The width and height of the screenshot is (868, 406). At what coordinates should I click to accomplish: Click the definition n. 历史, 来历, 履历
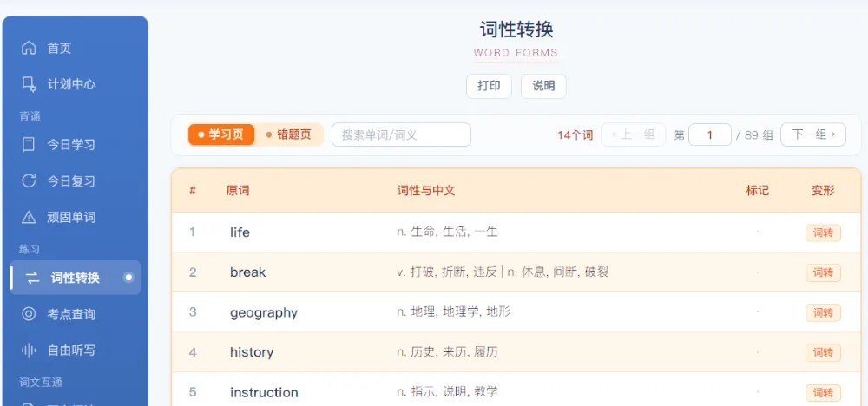click(x=447, y=351)
